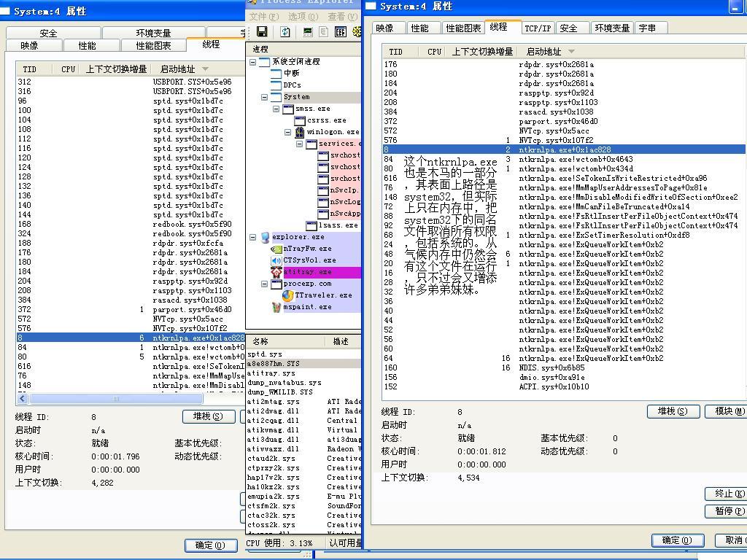The image size is (747, 560).
Task: Select atikvmag.dll in lower pane
Action: click(303, 430)
